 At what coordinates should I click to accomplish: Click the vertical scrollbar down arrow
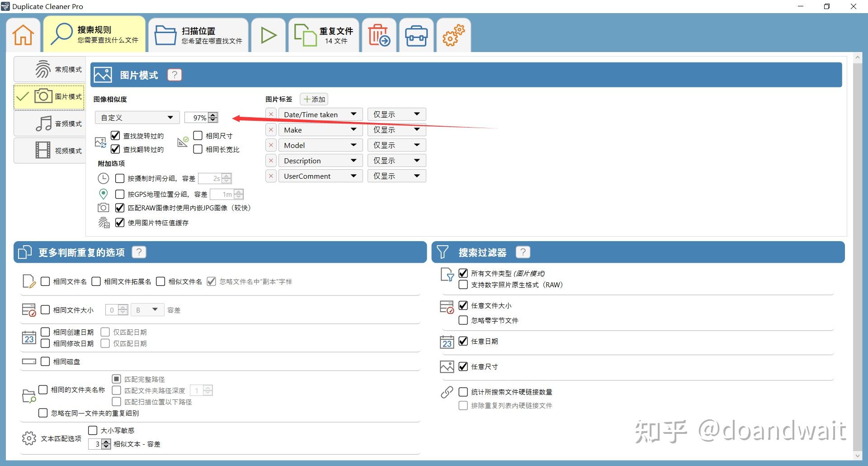857,455
